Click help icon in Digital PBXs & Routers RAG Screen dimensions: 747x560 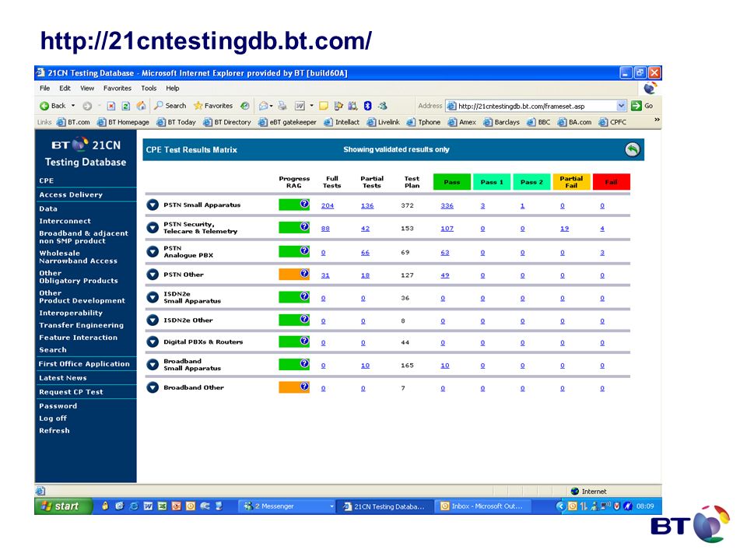click(304, 341)
